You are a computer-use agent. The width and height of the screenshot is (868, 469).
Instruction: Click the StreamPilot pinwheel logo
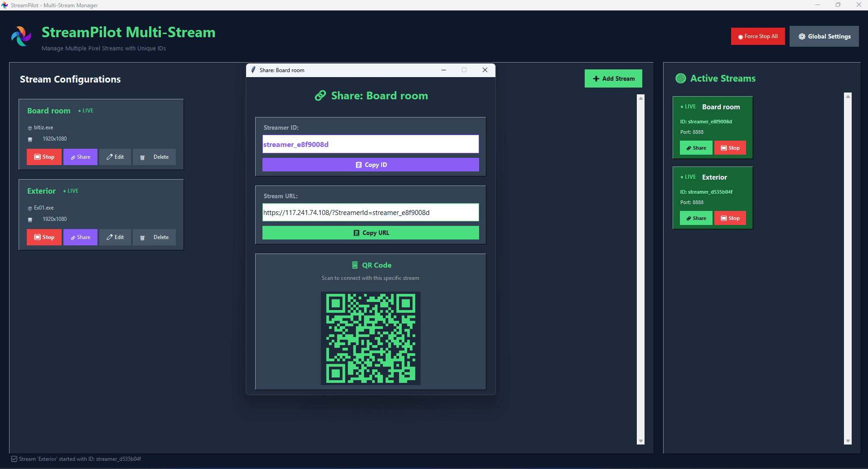click(21, 36)
